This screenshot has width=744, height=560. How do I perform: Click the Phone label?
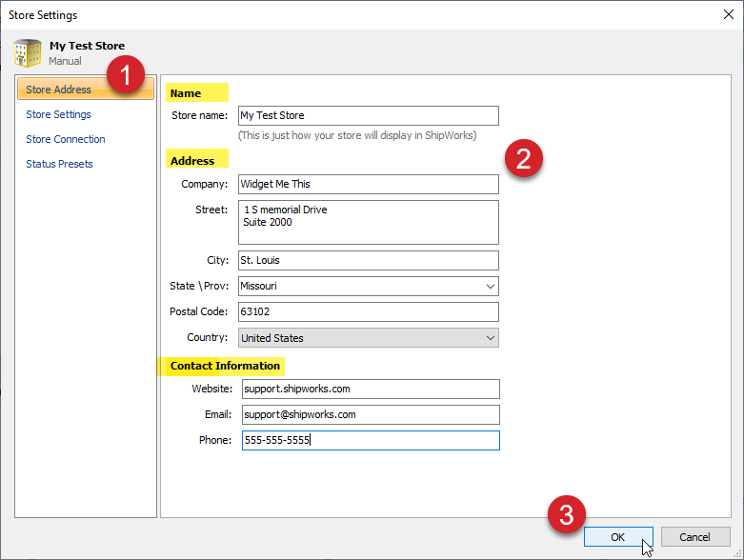tap(215, 440)
